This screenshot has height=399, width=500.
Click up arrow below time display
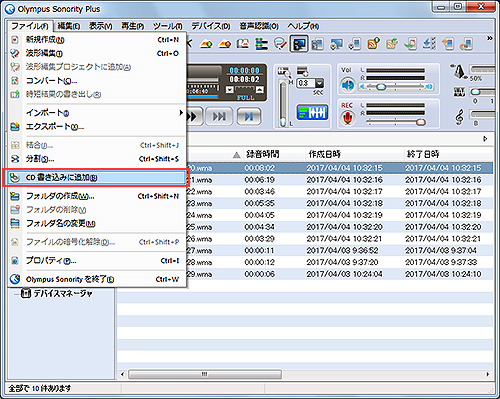(x=260, y=90)
